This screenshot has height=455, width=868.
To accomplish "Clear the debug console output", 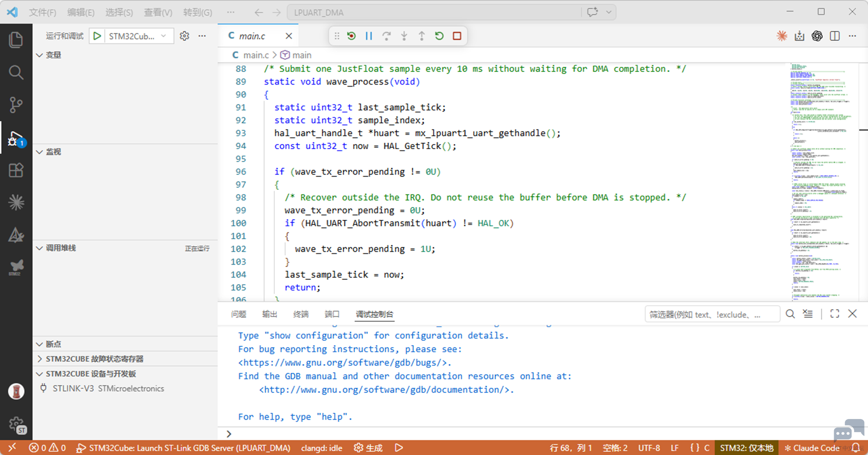I will 808,314.
